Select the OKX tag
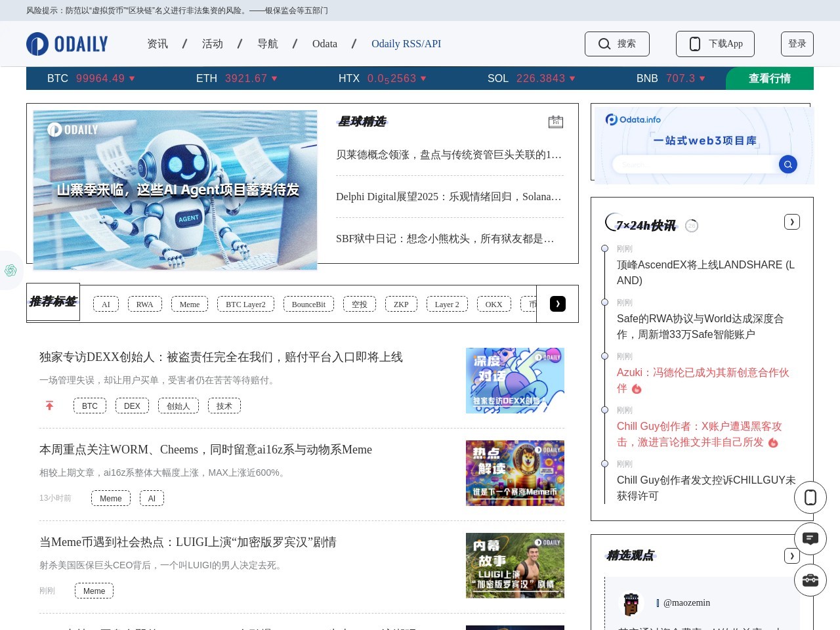The width and height of the screenshot is (840, 630). pos(493,304)
